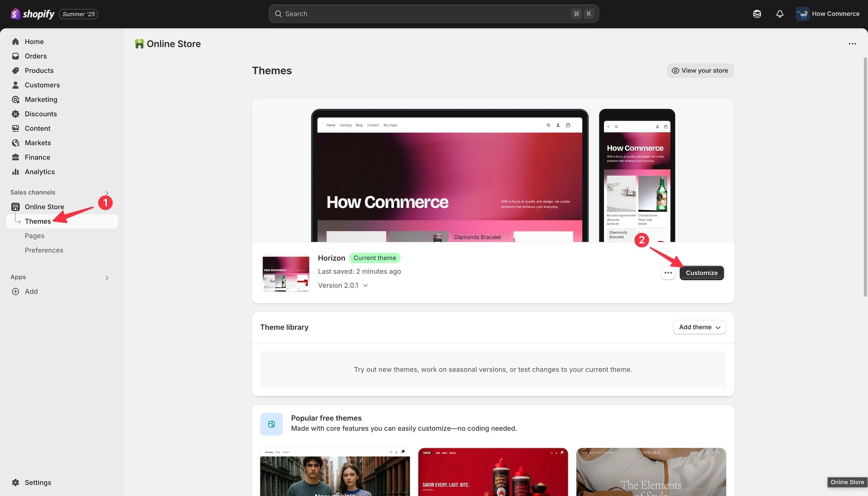The height and width of the screenshot is (496, 868).
Task: Click 'Last saved: 2 minutes ago' text
Action: pyautogui.click(x=359, y=272)
